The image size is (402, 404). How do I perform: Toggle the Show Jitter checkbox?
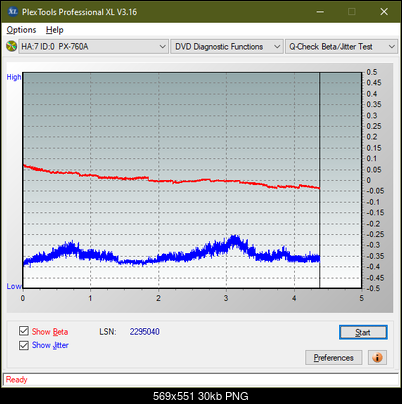click(x=24, y=345)
